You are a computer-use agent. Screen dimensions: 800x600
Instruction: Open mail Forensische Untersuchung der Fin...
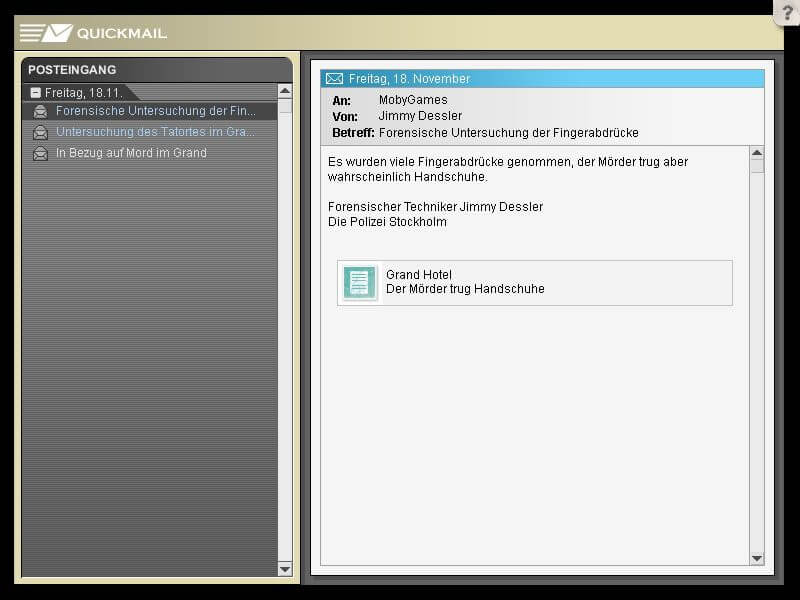tap(150, 111)
